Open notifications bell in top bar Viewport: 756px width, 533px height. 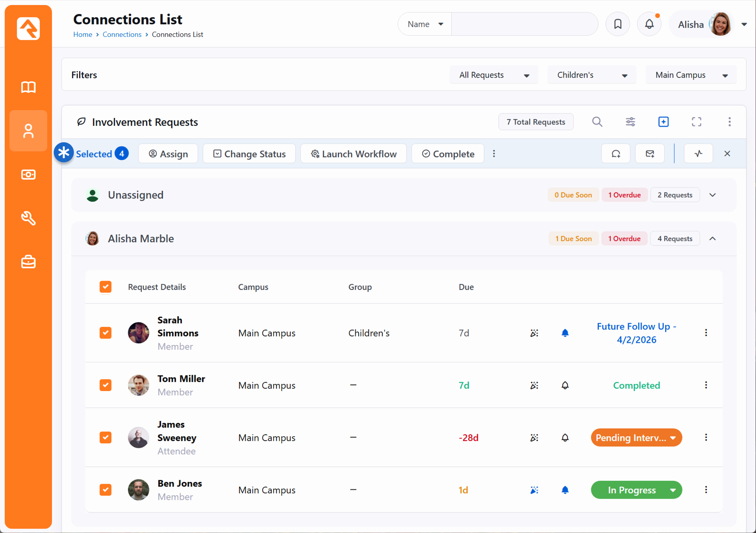coord(649,24)
